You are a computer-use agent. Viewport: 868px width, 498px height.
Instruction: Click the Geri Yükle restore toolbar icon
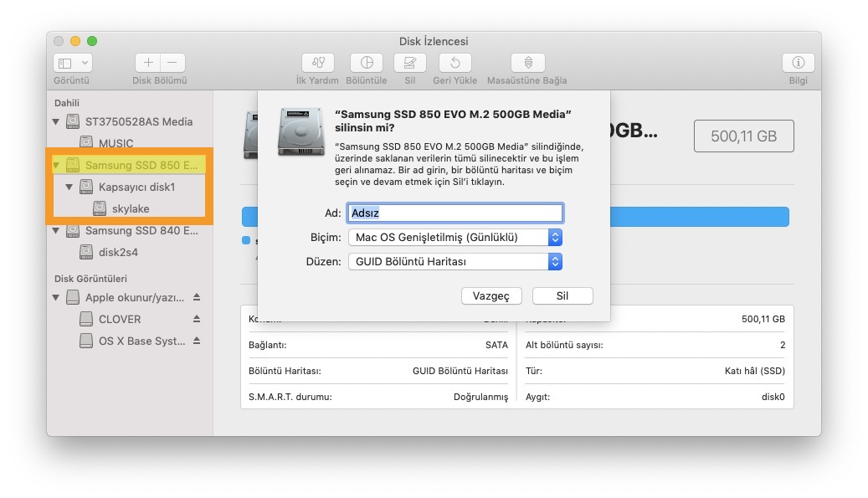pos(455,63)
